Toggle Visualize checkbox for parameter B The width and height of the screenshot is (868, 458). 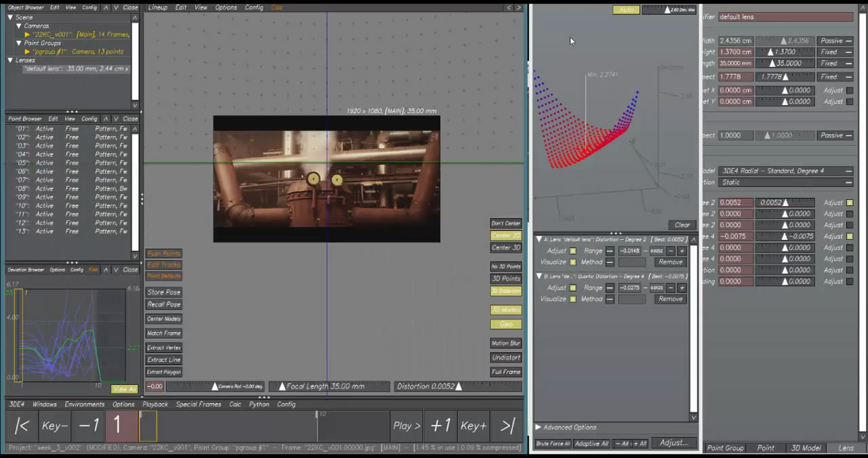573,299
